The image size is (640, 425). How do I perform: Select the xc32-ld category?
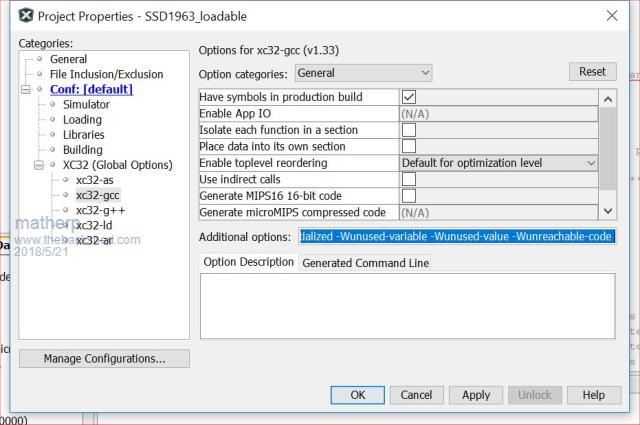pyautogui.click(x=94, y=225)
